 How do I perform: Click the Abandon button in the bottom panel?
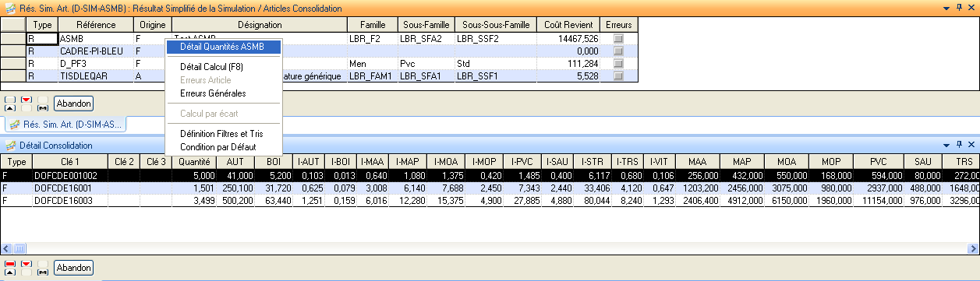tap(74, 267)
